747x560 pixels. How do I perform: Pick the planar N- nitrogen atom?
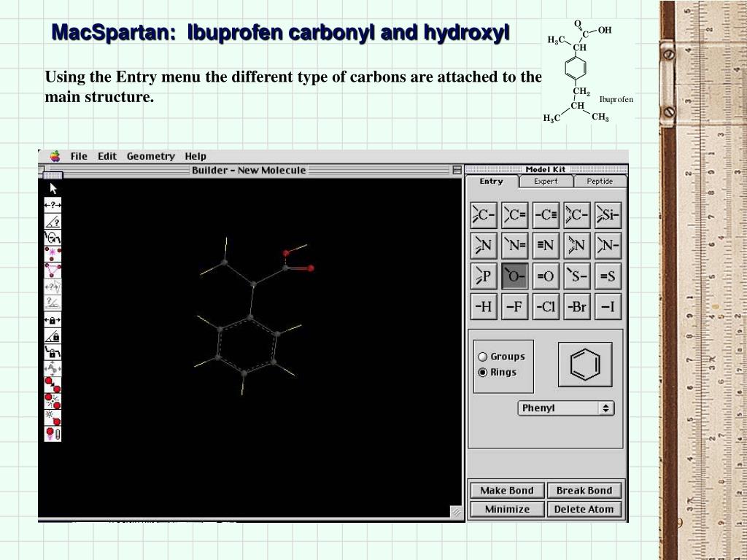608,246
